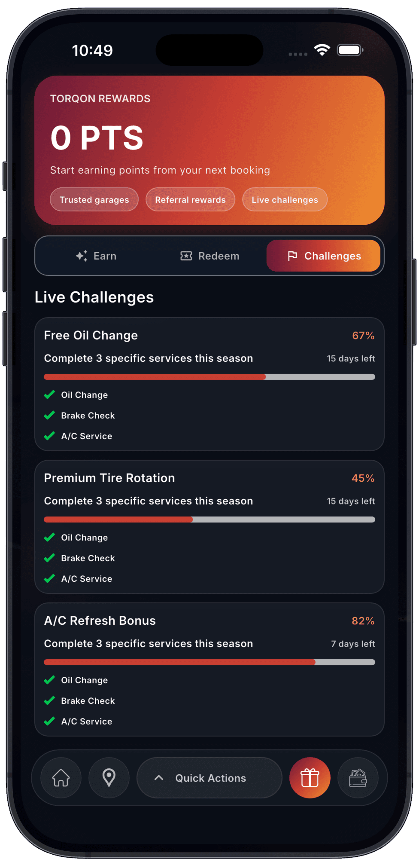The height and width of the screenshot is (868, 419).
Task: Click the ticket icon next to Redeem
Action: [x=185, y=256]
